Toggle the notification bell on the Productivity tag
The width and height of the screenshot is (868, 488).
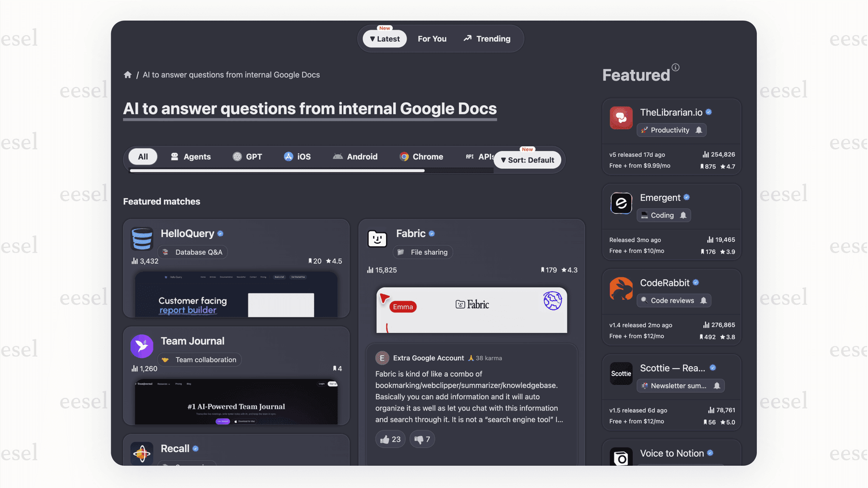pyautogui.click(x=700, y=130)
